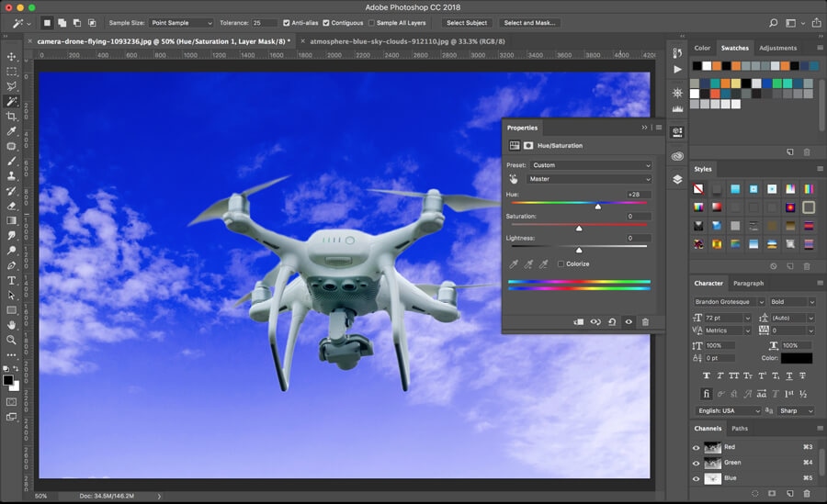This screenshot has width=827, height=504.
Task: Click the Select and Mask button
Action: click(x=531, y=22)
